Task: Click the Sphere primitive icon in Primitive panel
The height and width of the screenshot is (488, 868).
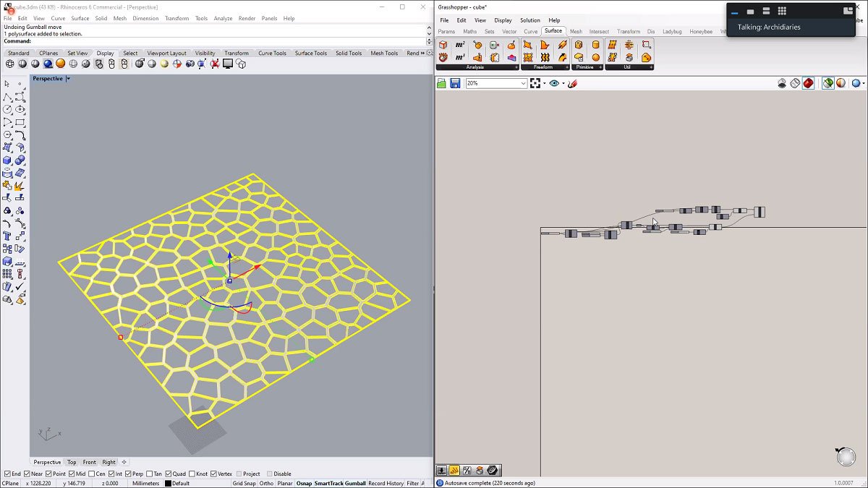Action: point(597,57)
